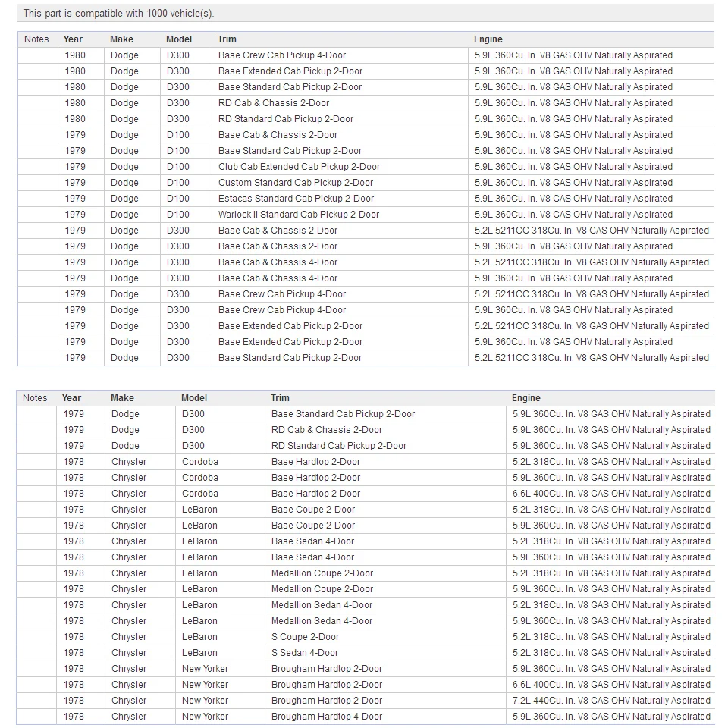
Task: Click 1980 'RD Standard Cab Pickup 2-Door' trim
Action: click(x=286, y=119)
